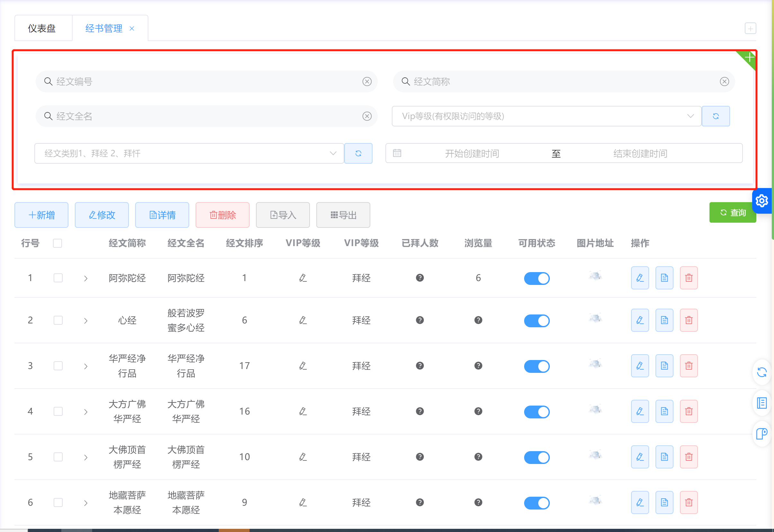Viewport: 774px width, 532px height.
Task: Click help icon under 已拜人数 for 阿弥陀经
Action: click(420, 278)
